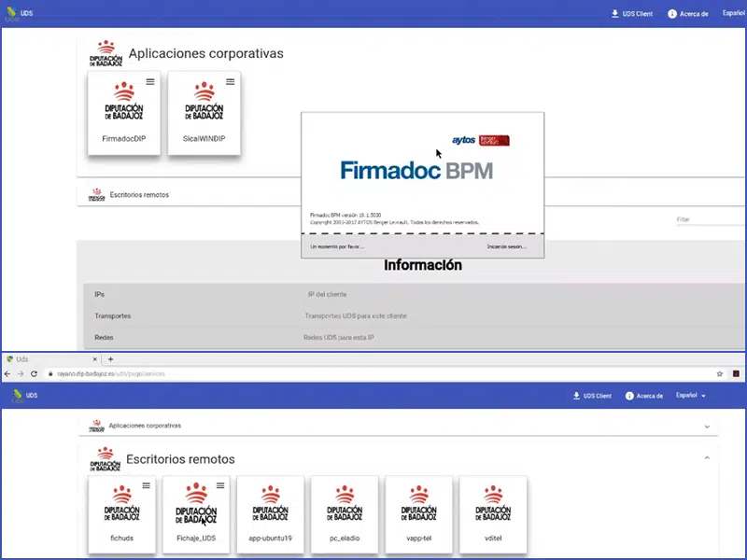The height and width of the screenshot is (560, 747).
Task: Open the hamburger menu on SicalWINDIP tile
Action: click(230, 82)
